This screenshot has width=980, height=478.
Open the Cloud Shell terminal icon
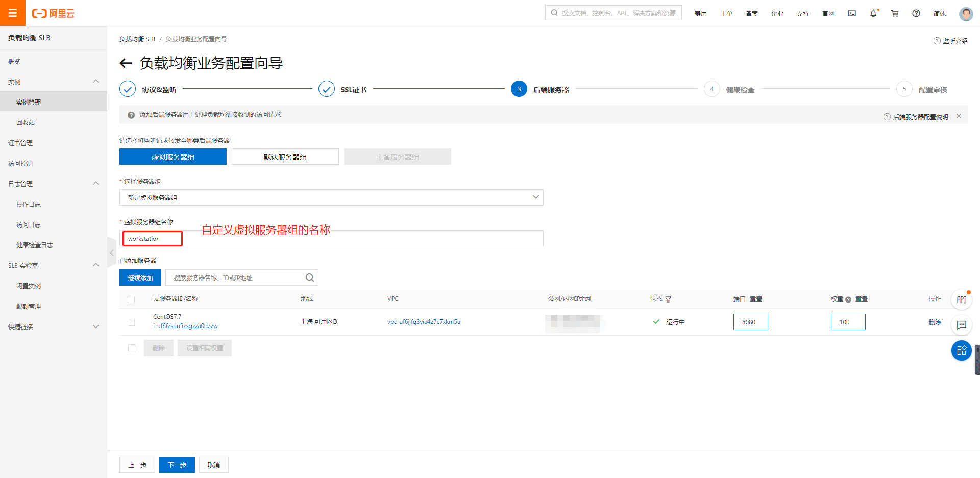pyautogui.click(x=852, y=13)
